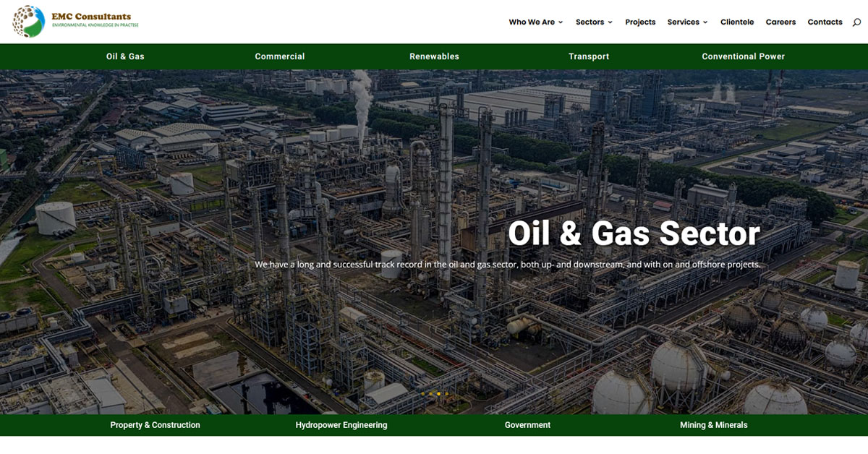This screenshot has width=868, height=454.
Task: Switch to the Commercial sector tab
Action: [280, 56]
